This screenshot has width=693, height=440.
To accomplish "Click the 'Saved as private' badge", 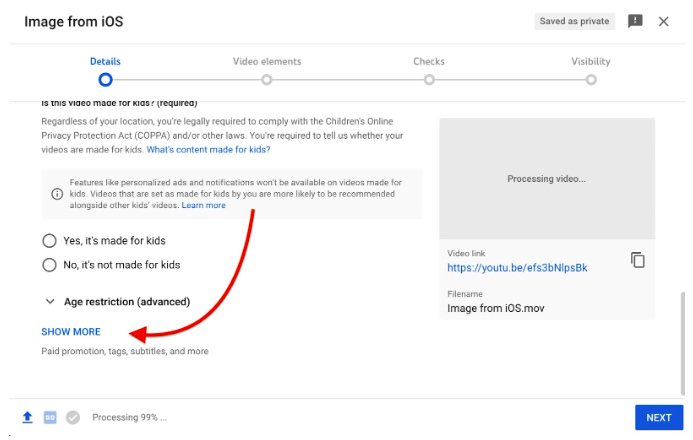I will click(574, 21).
